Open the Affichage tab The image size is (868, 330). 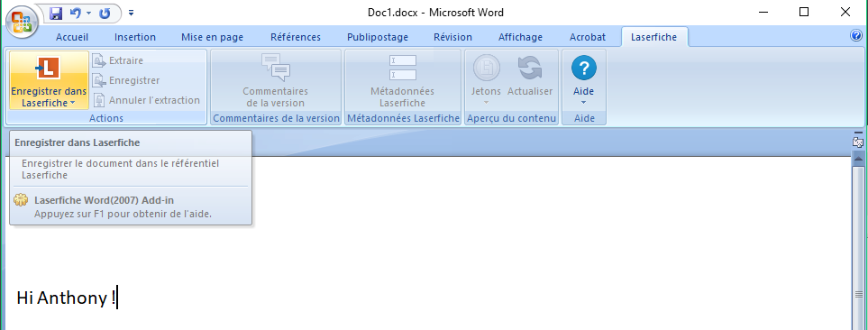(520, 37)
